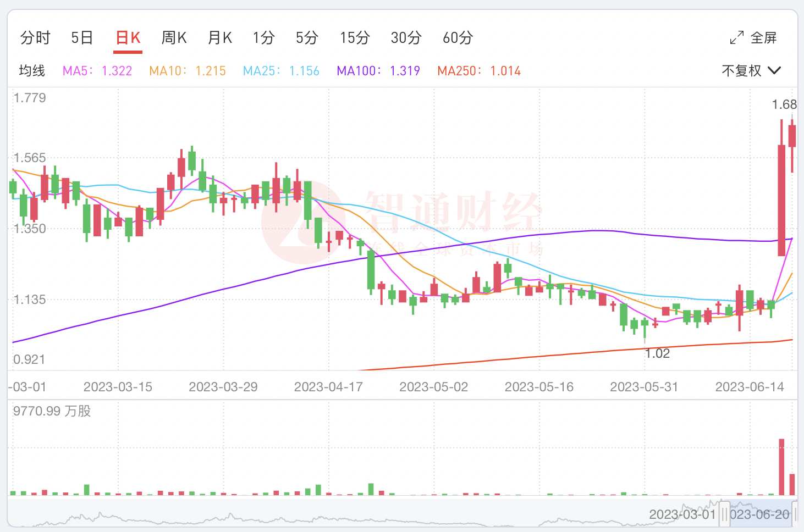Select the 1分 one-minute interval
The height and width of the screenshot is (532, 804).
[x=263, y=37]
